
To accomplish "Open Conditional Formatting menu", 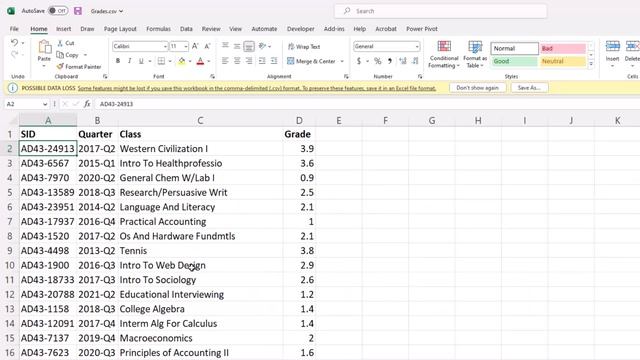I will (444, 54).
